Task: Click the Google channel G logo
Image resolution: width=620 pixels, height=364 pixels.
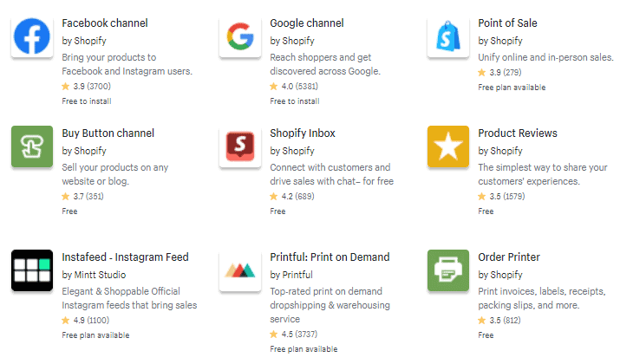Action: 240,36
